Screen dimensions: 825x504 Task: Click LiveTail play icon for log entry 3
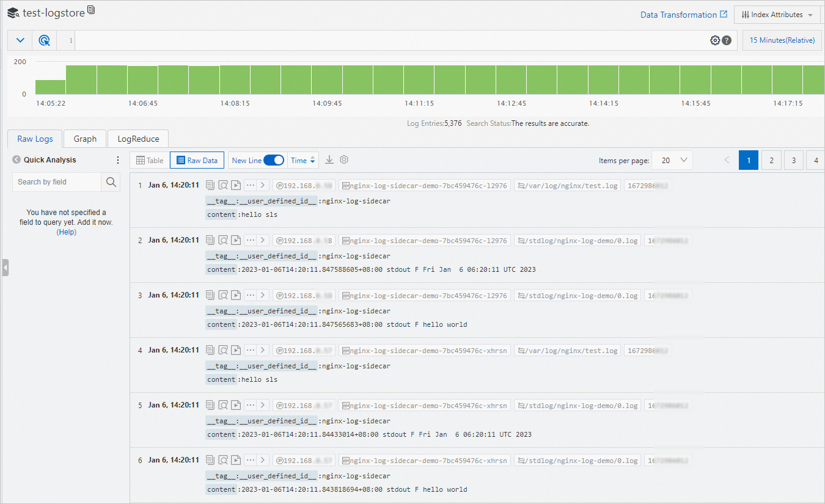point(236,295)
